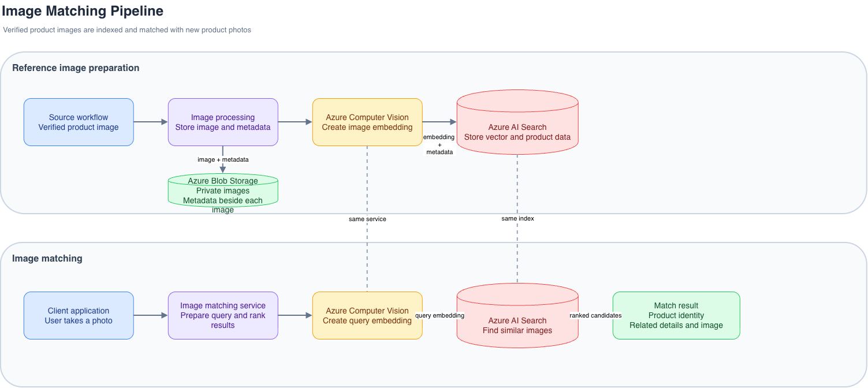Screen dimensions: 868x388
Task: Select Azure AI Search store vector cylinder
Action: click(x=517, y=122)
